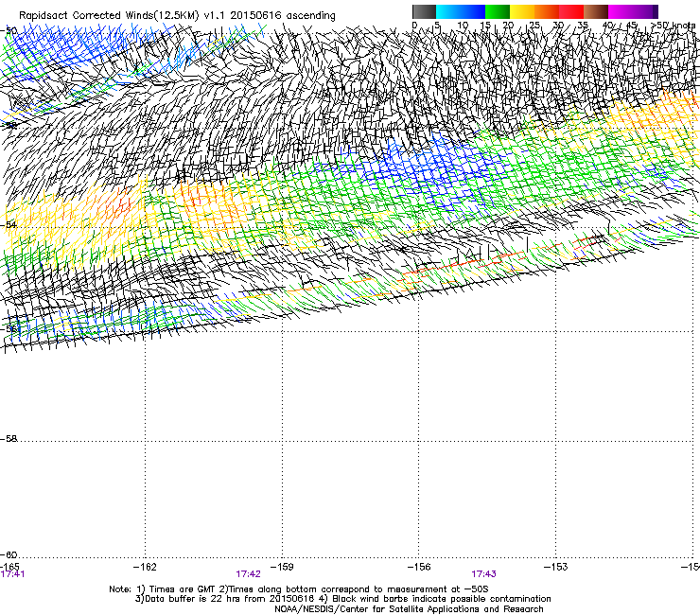Click the dark purple 45-50 knots legend swatch

[645, 11]
